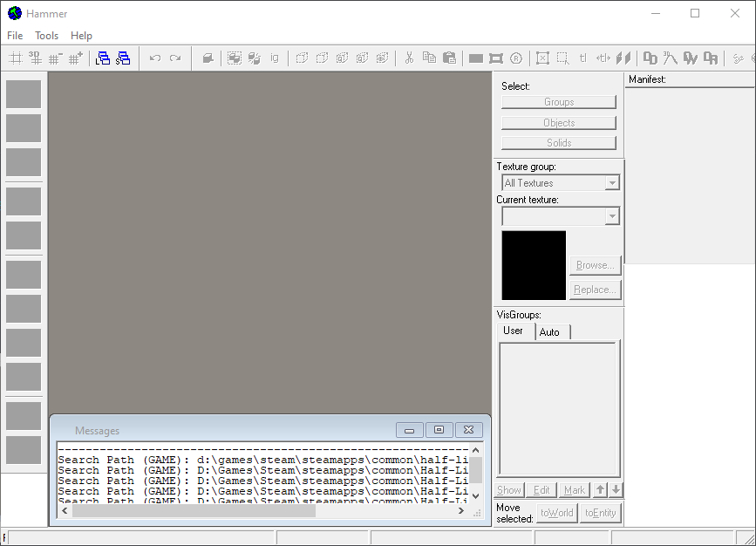The height and width of the screenshot is (546, 756).
Task: Click the Show VisGroup button
Action: click(x=509, y=490)
